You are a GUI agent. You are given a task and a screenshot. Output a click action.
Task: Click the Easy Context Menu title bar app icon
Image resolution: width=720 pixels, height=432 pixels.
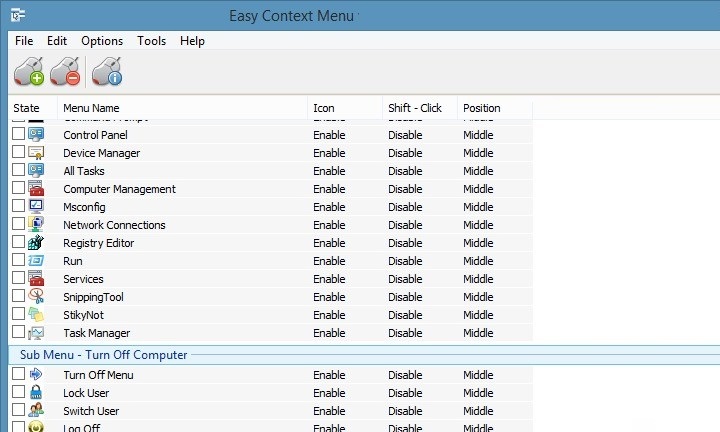18,15
